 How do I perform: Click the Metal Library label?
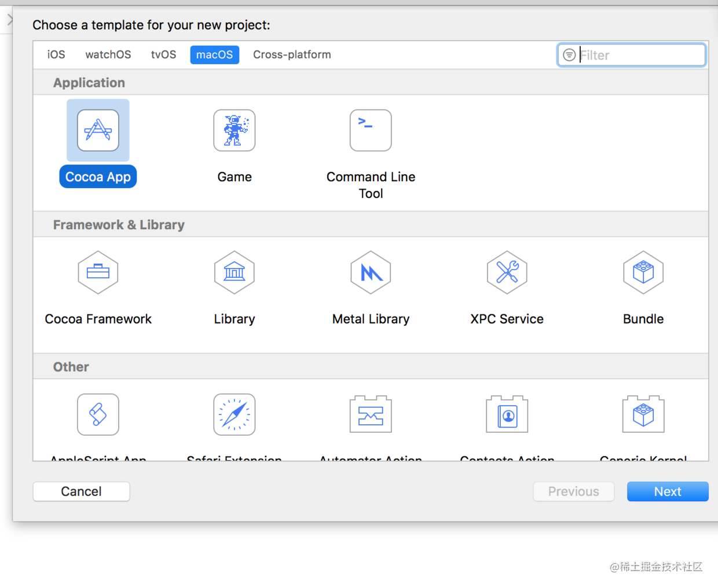pyautogui.click(x=371, y=319)
